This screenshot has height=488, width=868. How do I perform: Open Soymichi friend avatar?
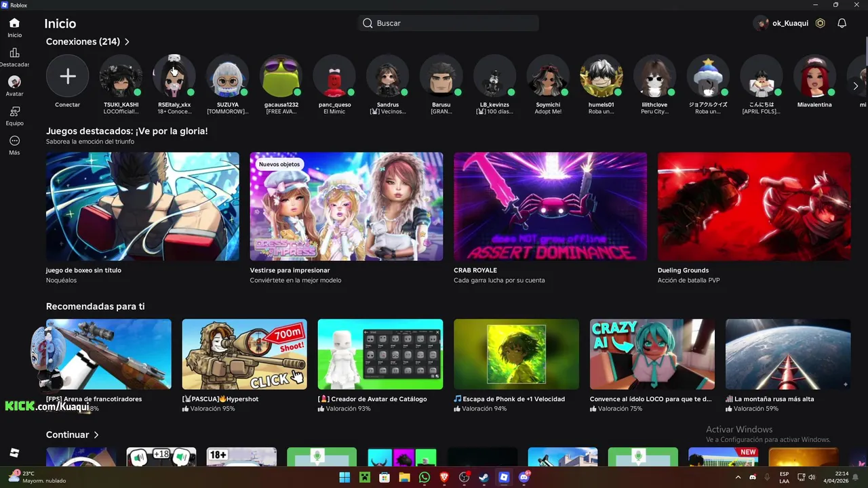548,76
